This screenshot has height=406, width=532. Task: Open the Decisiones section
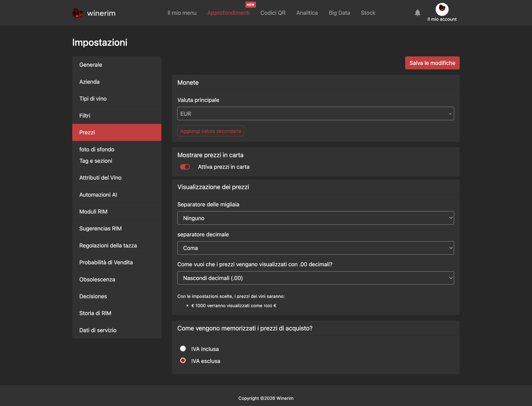tap(117, 296)
